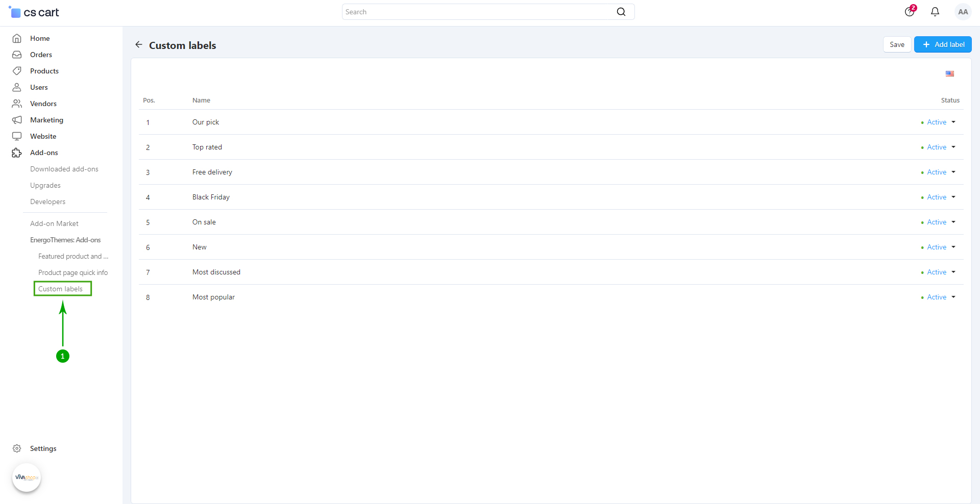Screen dimensions: 980x504
Task: Click the Add label button
Action: (943, 44)
